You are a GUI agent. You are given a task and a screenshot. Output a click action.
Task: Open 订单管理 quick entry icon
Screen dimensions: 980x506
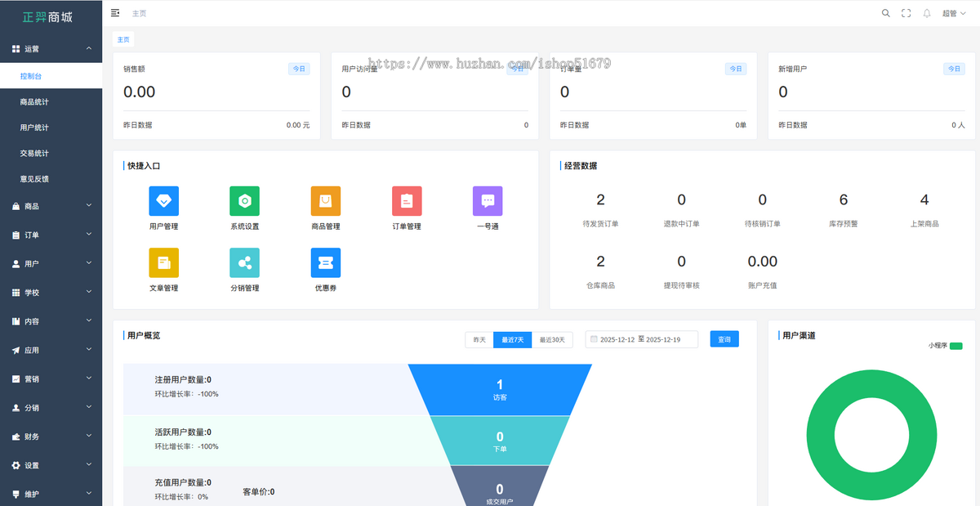click(x=407, y=201)
